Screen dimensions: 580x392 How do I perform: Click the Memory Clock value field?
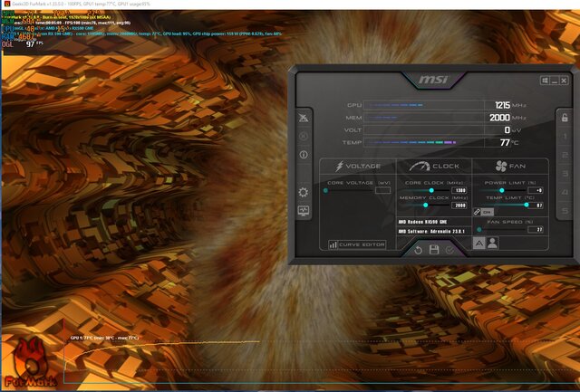(459, 206)
